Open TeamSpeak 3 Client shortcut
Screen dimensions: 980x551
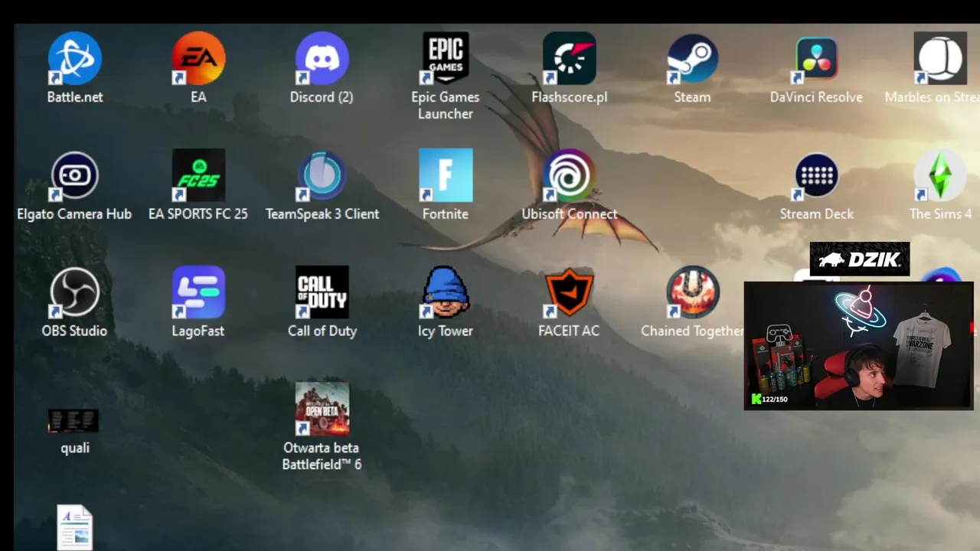click(x=322, y=176)
